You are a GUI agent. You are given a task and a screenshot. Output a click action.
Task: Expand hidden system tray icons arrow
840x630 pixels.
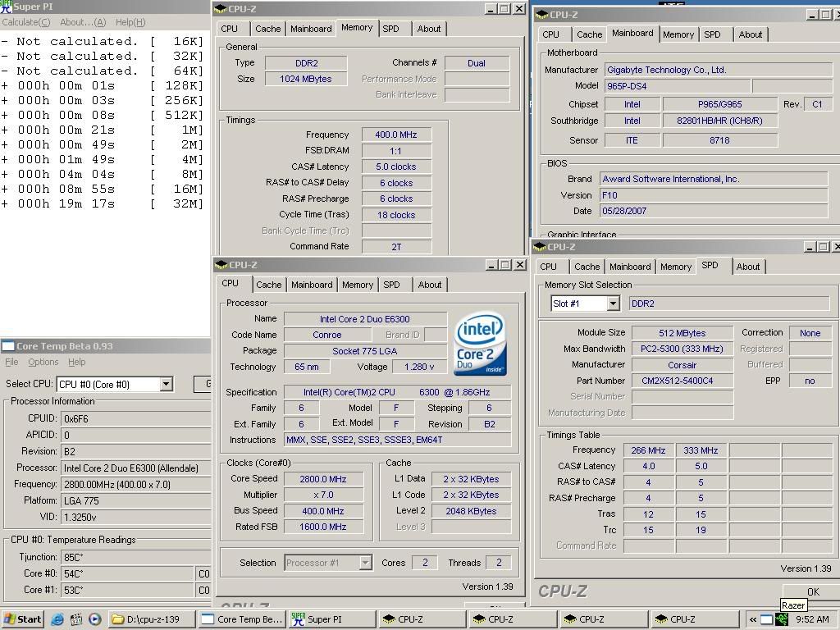point(752,619)
